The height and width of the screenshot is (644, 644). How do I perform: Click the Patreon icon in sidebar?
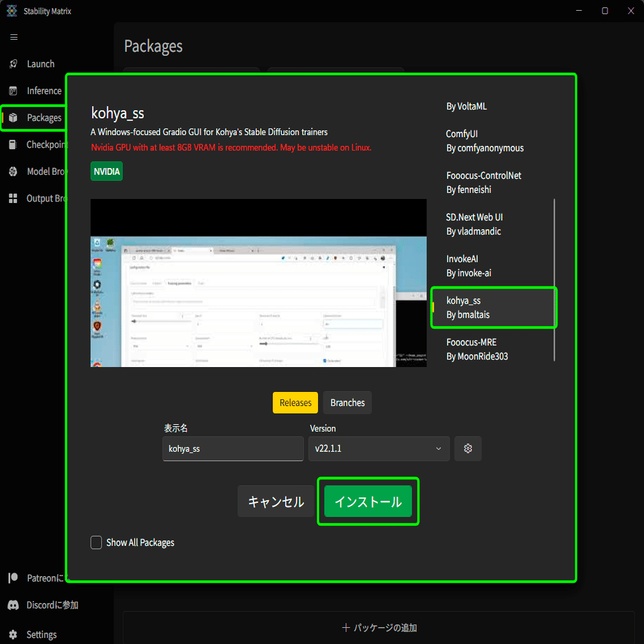pyautogui.click(x=13, y=578)
